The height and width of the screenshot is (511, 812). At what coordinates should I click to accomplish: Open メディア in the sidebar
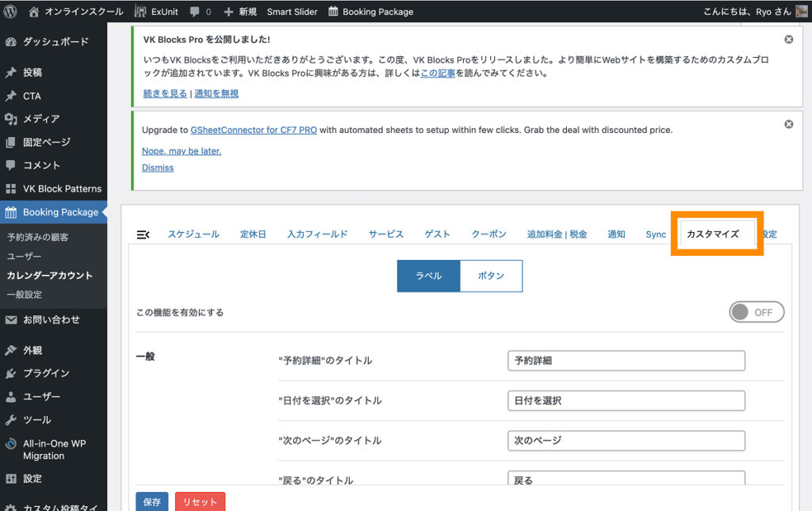point(41,119)
